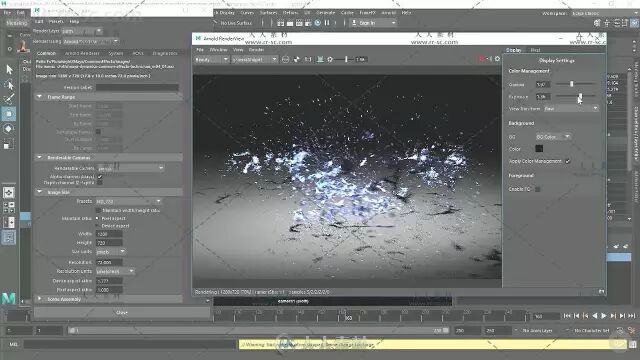Image resolution: width=640 pixels, height=360 pixels.
Task: Open the BG Color dropdown
Action: tap(553, 137)
